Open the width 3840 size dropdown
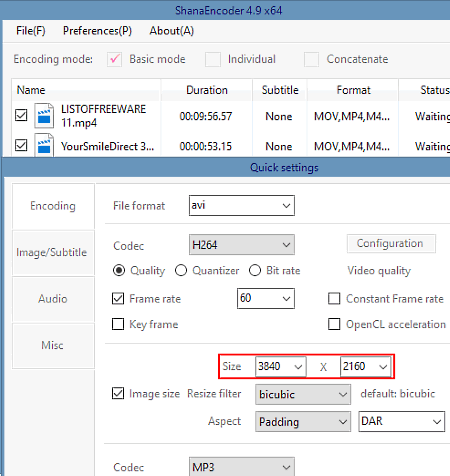Image resolution: width=450 pixels, height=476 pixels. click(280, 367)
